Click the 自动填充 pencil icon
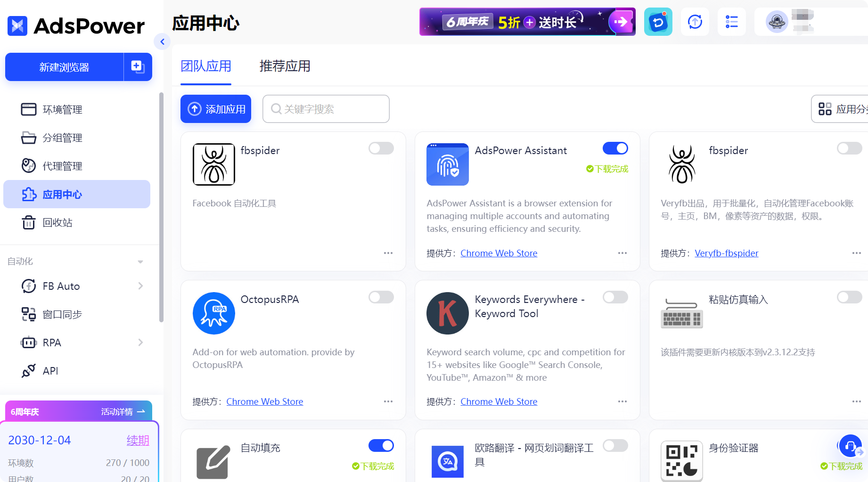868x482 pixels. click(x=214, y=462)
